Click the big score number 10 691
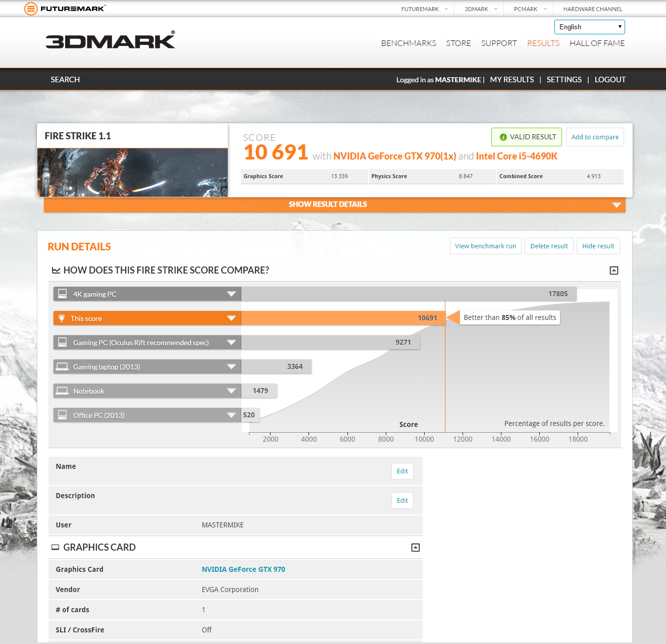The width and height of the screenshot is (666, 644). (x=276, y=152)
